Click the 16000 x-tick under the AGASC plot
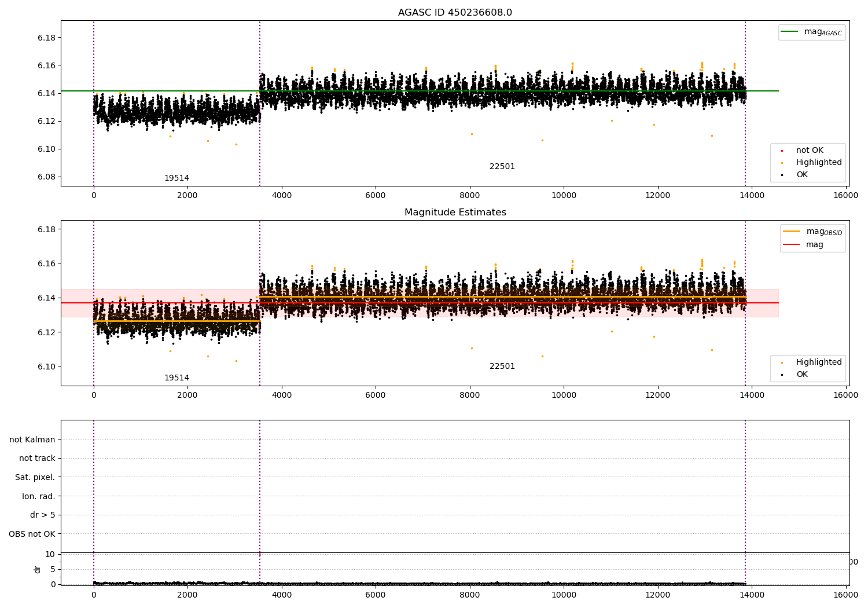 click(845, 196)
